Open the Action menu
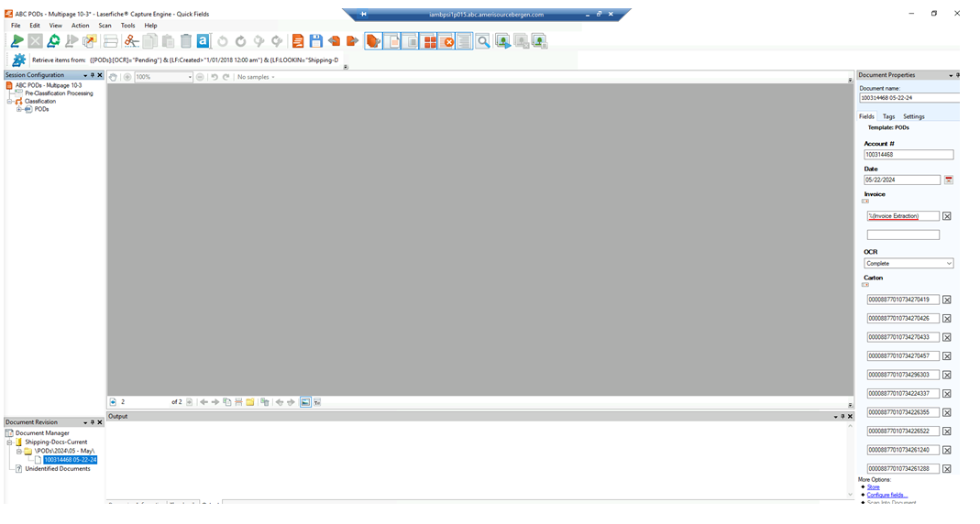 pos(80,26)
